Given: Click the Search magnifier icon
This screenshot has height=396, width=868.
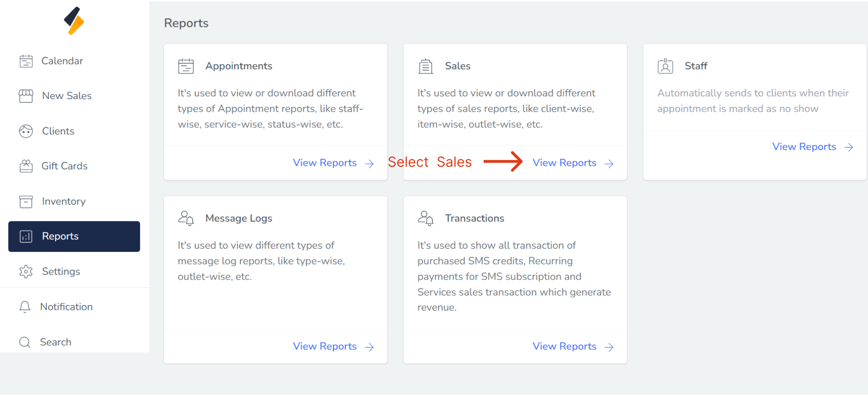Looking at the screenshot, I should tap(25, 342).
